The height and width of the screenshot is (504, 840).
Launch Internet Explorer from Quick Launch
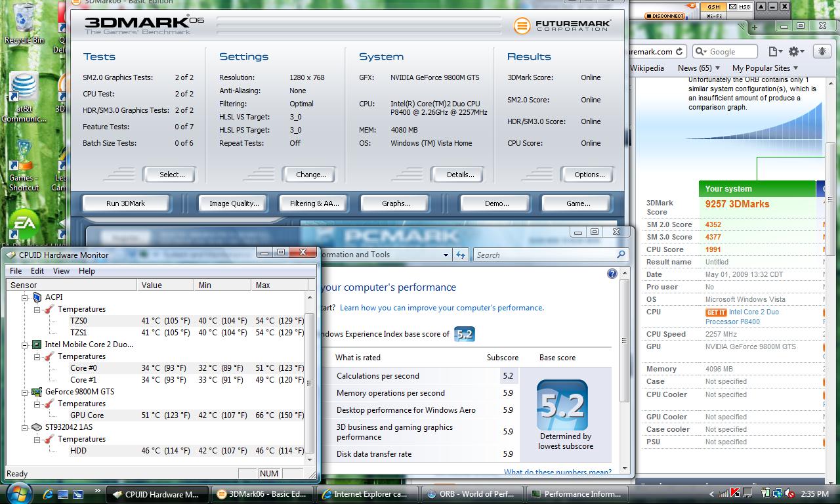pos(48,494)
